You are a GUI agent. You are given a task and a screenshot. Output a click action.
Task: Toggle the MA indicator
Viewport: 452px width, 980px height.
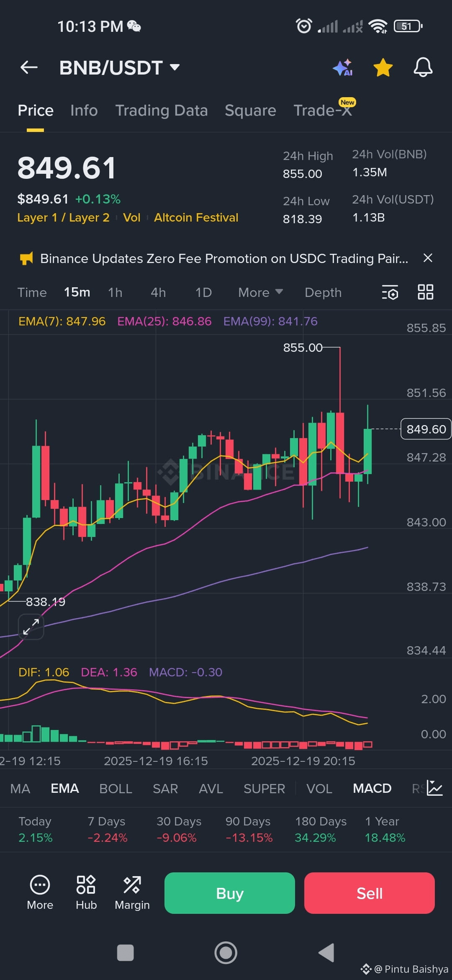(x=20, y=789)
